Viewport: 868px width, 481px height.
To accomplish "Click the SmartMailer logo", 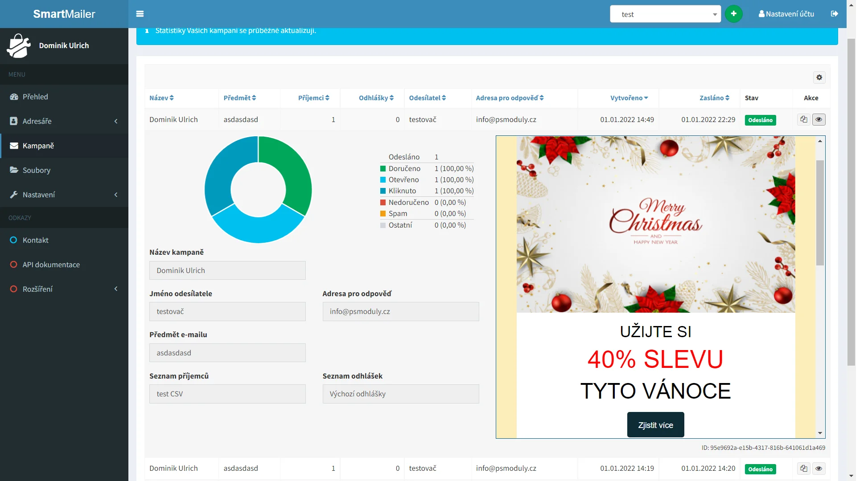I will click(64, 14).
